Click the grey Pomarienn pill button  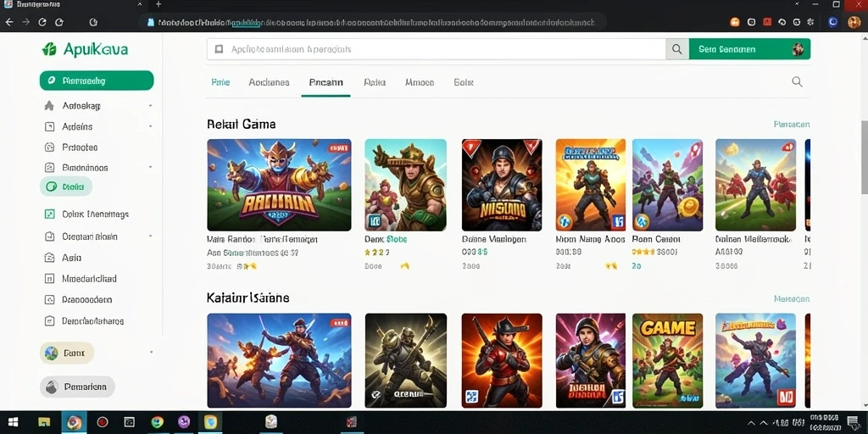pyautogui.click(x=77, y=387)
